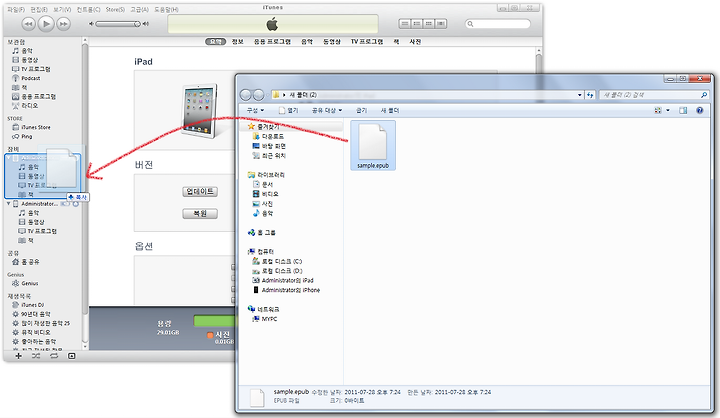Collapse the Administrator... device in iTunes sidebar

(x=9, y=203)
